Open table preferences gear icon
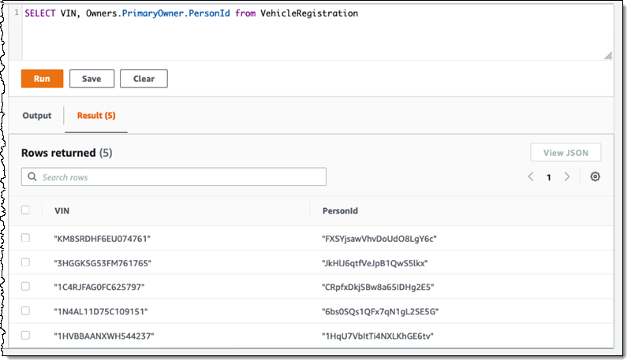 coord(596,176)
